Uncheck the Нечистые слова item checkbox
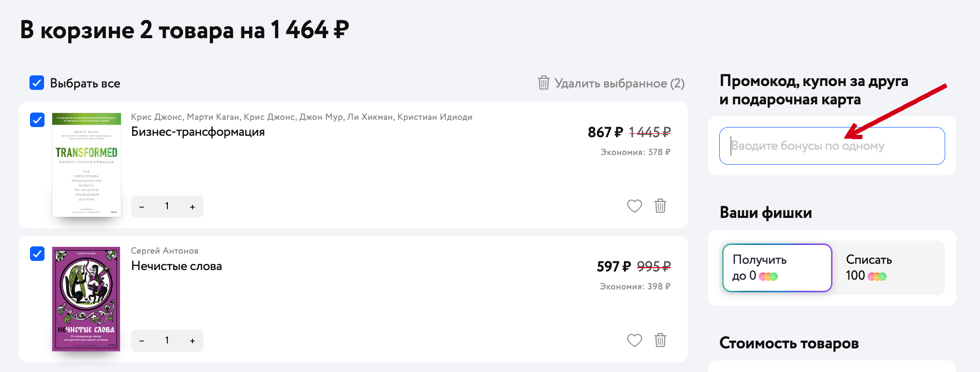 coord(37,253)
